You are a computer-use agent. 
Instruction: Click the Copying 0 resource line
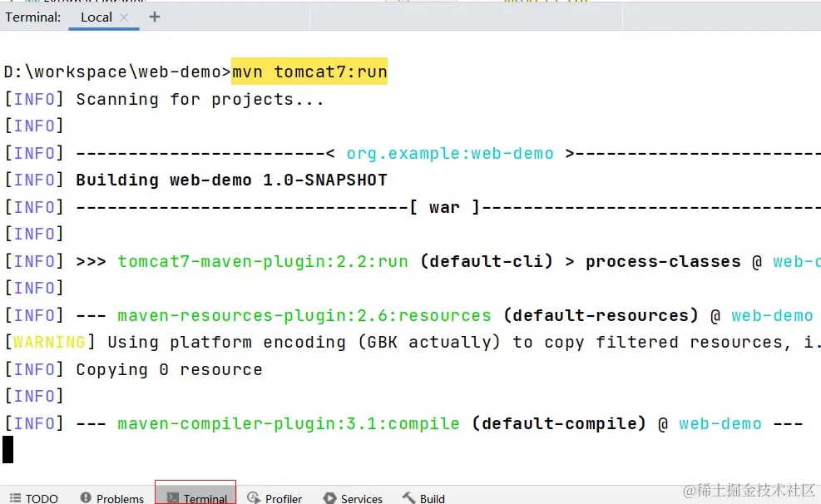[x=169, y=369]
